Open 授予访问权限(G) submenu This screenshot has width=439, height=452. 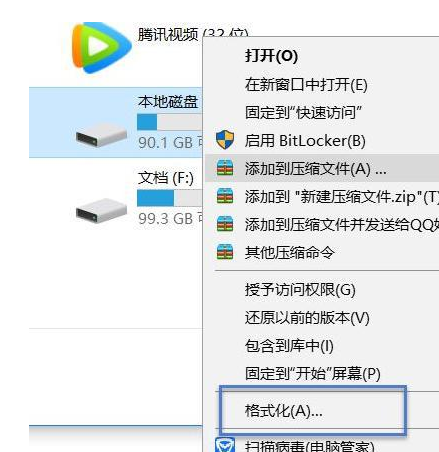pos(300,289)
